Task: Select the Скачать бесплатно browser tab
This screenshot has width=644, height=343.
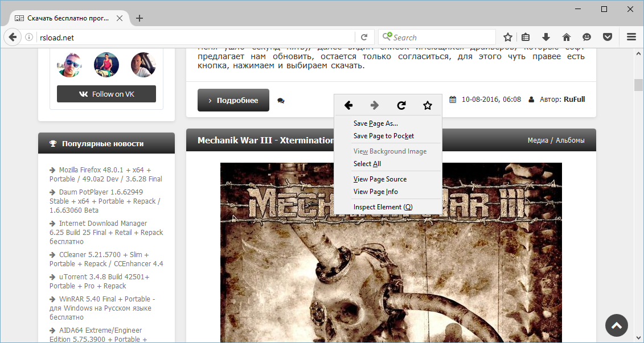Action: pos(68,18)
